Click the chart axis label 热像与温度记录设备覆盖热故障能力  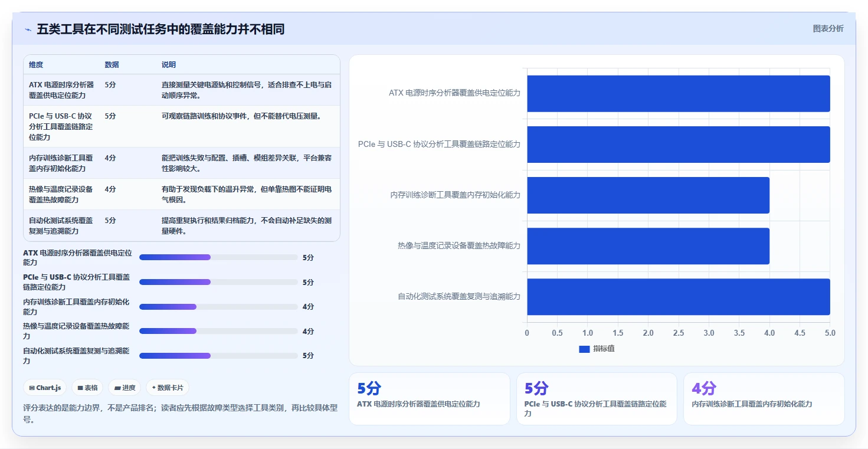point(459,245)
